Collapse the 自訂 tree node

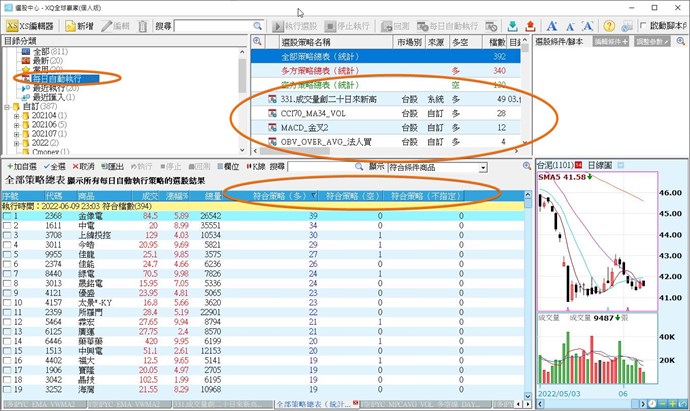click(6, 106)
